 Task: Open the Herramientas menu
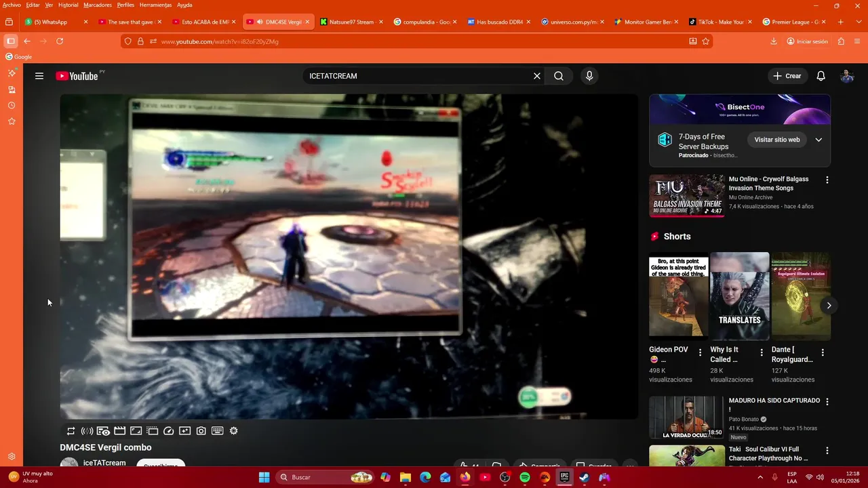pos(155,5)
